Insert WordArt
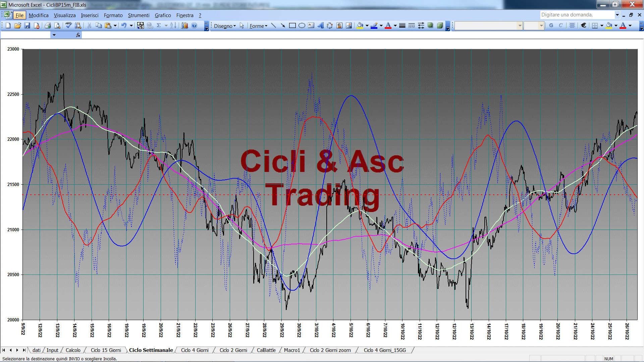 pyautogui.click(x=321, y=25)
